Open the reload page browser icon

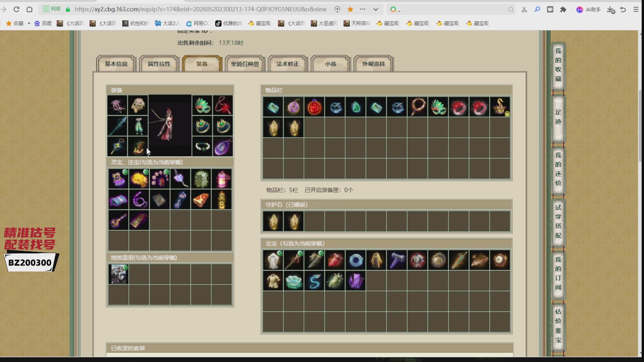click(x=16, y=9)
